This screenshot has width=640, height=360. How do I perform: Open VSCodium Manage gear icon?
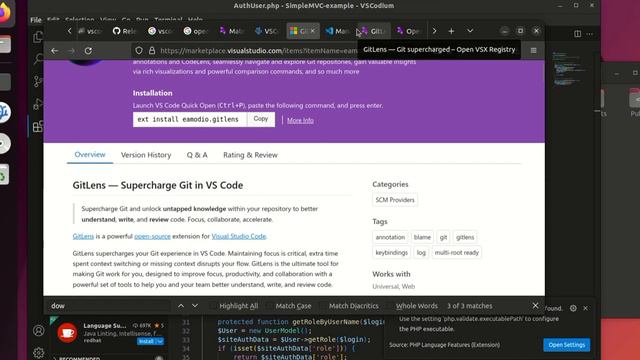coord(38,352)
